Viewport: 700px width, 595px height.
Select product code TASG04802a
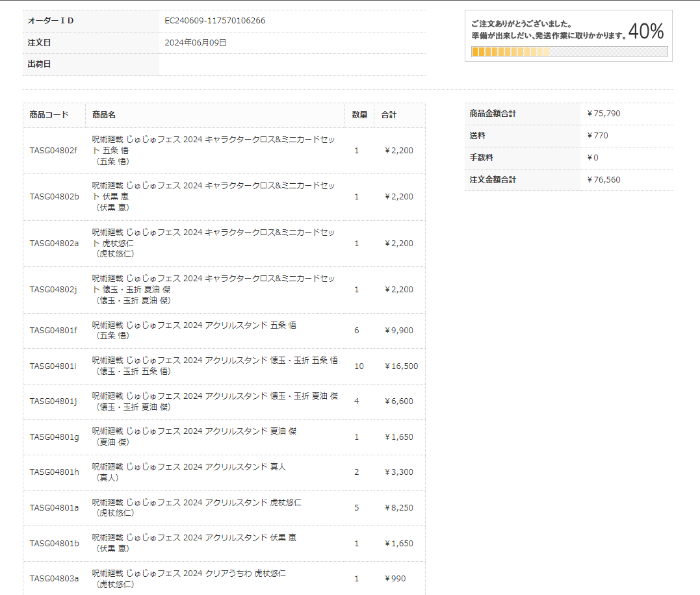point(54,243)
